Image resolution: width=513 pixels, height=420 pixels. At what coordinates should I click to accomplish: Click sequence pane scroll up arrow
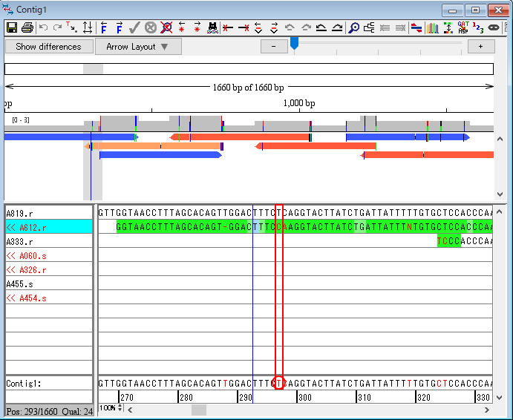499,212
